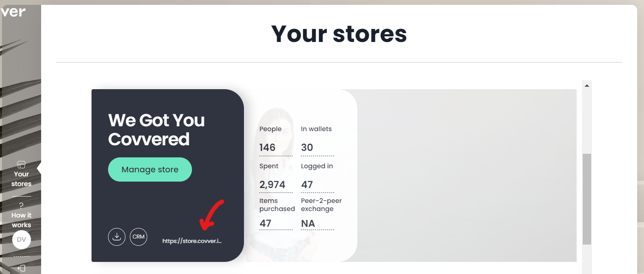The height and width of the screenshot is (274, 644).
Task: Open How it works question mark icon
Action: click(x=21, y=205)
